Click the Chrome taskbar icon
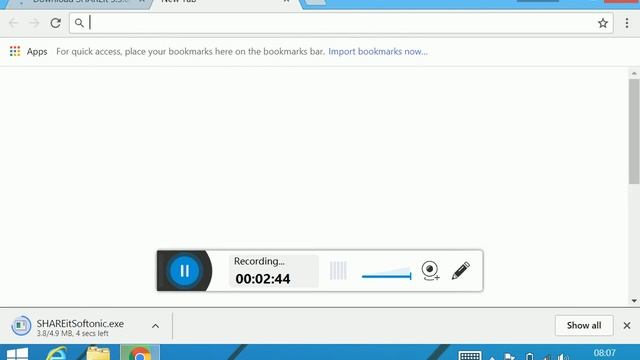 [x=140, y=353]
